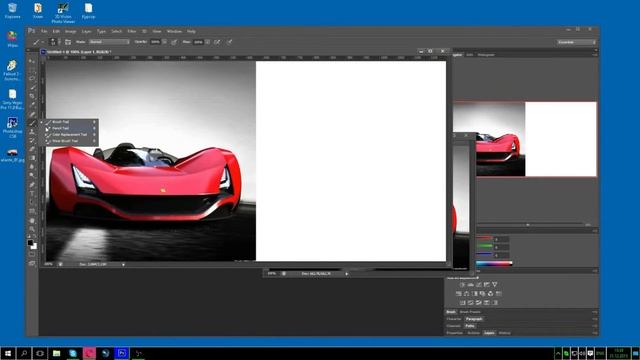
Task: Open the painting Mode dropdown
Action: [x=109, y=42]
